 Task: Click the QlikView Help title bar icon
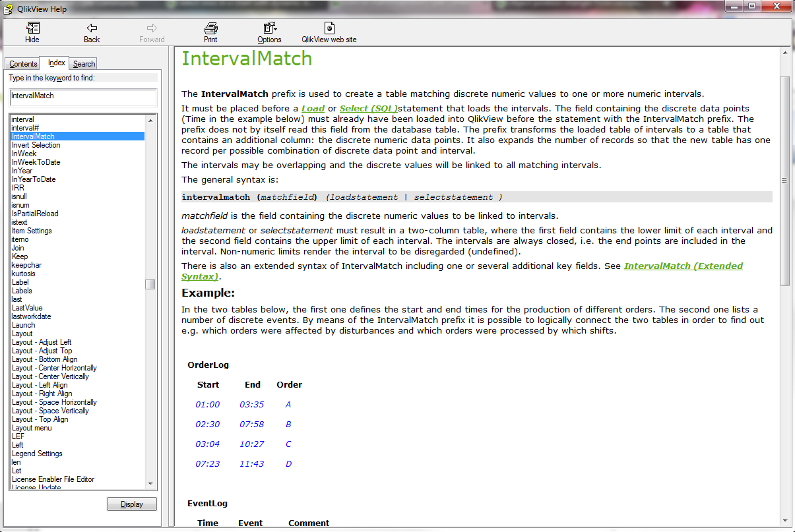click(x=9, y=9)
